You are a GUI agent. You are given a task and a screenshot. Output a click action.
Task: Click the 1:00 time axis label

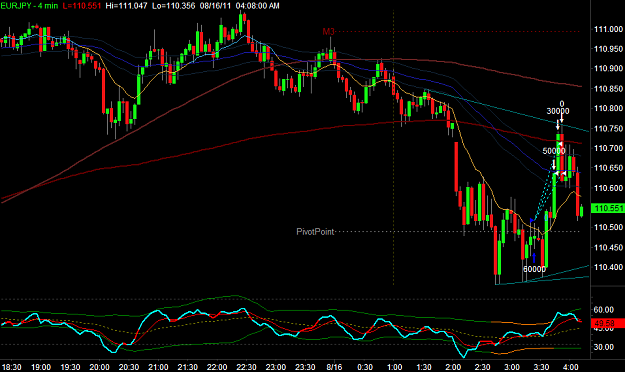[395, 367]
